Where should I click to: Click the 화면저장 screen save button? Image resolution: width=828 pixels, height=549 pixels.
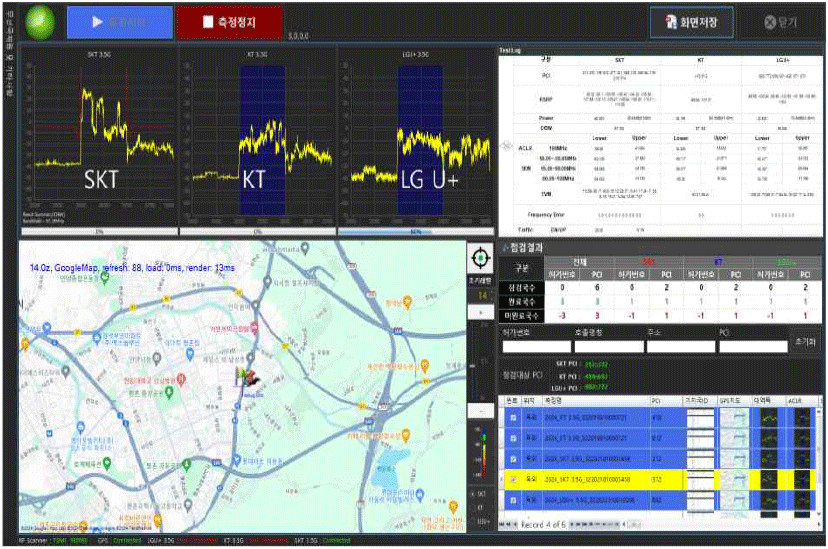pos(691,22)
